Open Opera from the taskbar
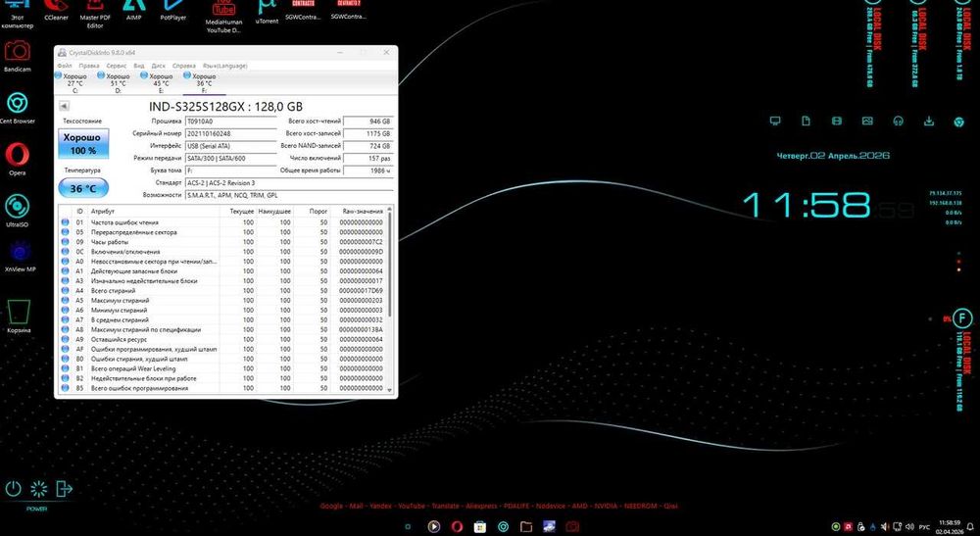Viewport: 980px width, 536px height. pos(457,526)
